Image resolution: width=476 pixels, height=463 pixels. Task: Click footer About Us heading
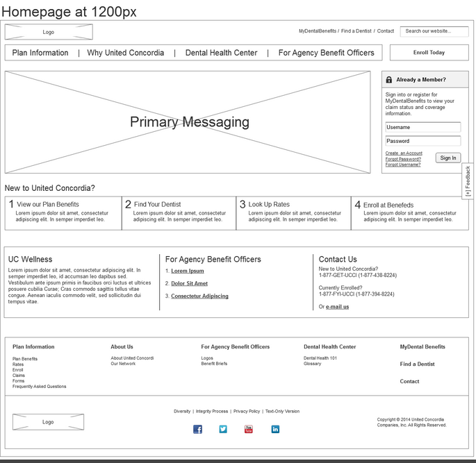click(122, 346)
